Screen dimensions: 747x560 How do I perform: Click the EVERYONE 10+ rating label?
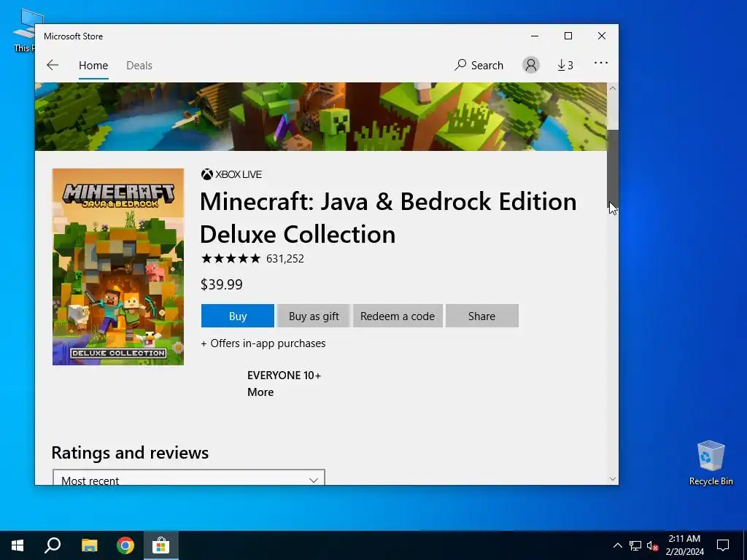284,376
